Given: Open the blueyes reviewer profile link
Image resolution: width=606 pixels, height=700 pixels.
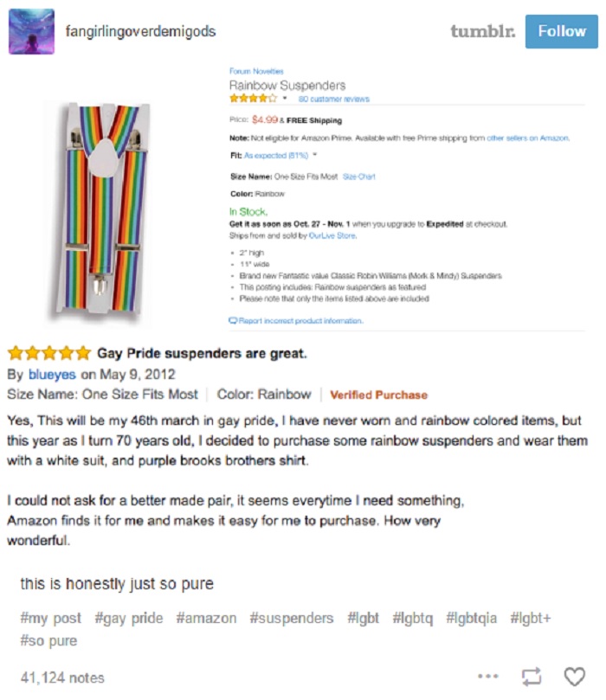Looking at the screenshot, I should point(52,374).
